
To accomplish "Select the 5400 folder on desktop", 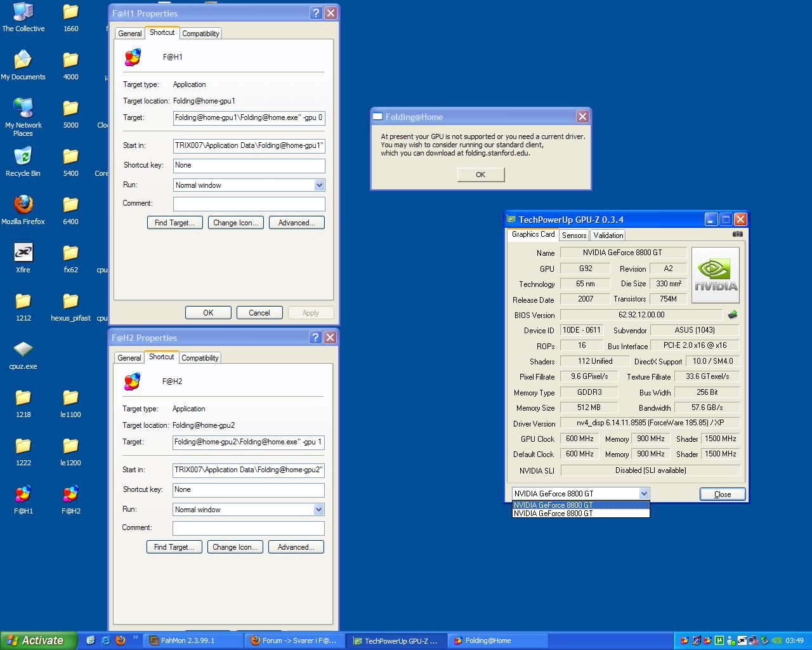I will click(71, 162).
